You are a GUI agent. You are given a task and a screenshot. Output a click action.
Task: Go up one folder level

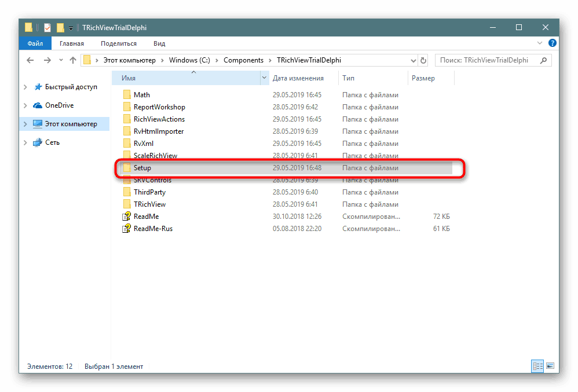72,60
